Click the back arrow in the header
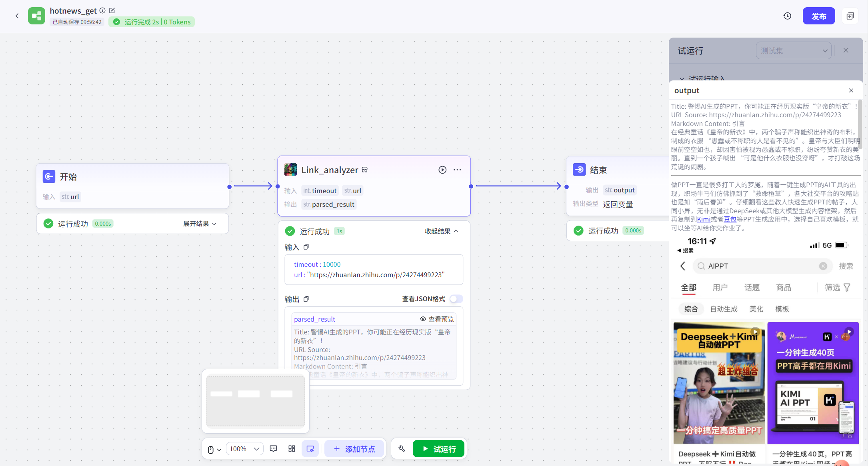 17,16
